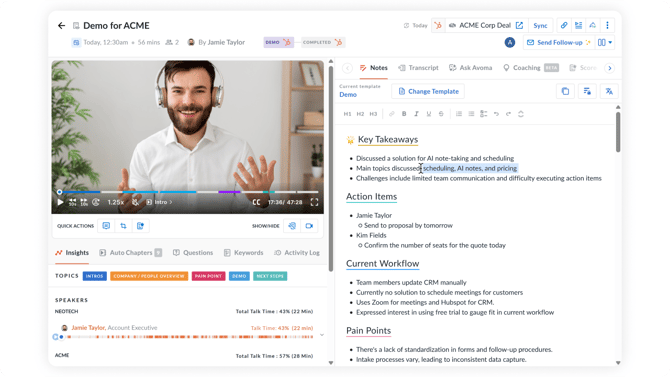The image size is (670, 377).
Task: Select the NEXT STEPS topic tag
Action: [270, 276]
